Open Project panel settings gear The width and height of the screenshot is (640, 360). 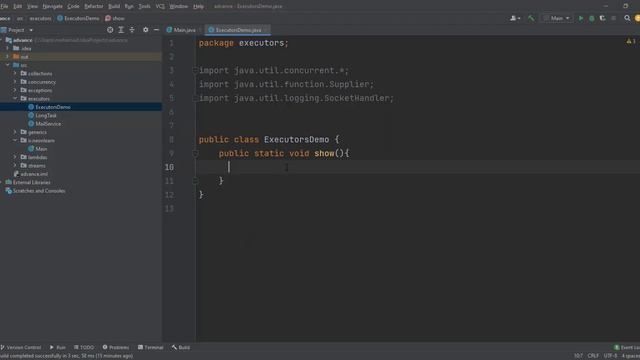pos(146,30)
